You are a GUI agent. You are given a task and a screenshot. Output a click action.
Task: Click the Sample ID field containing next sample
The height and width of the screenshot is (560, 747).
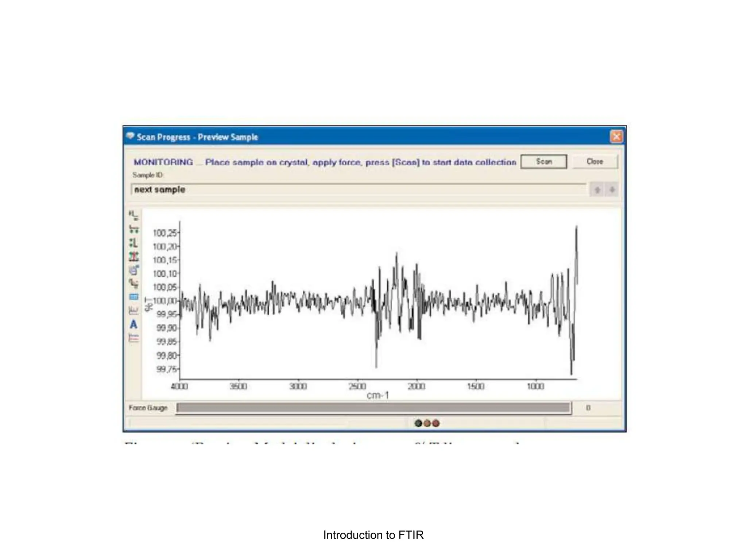[359, 190]
